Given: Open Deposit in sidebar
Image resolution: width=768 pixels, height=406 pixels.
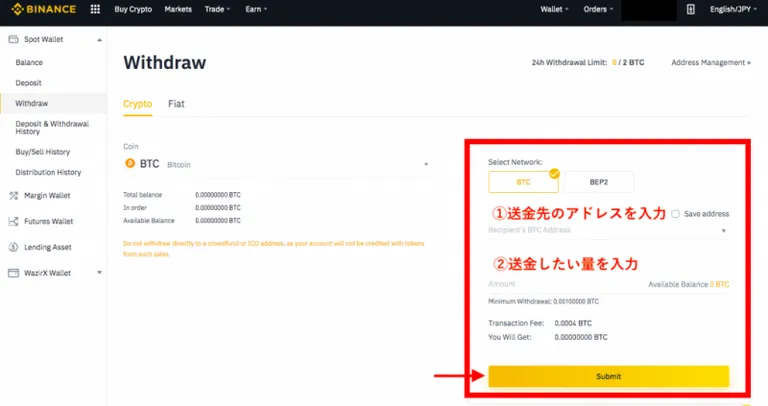Looking at the screenshot, I should [28, 83].
